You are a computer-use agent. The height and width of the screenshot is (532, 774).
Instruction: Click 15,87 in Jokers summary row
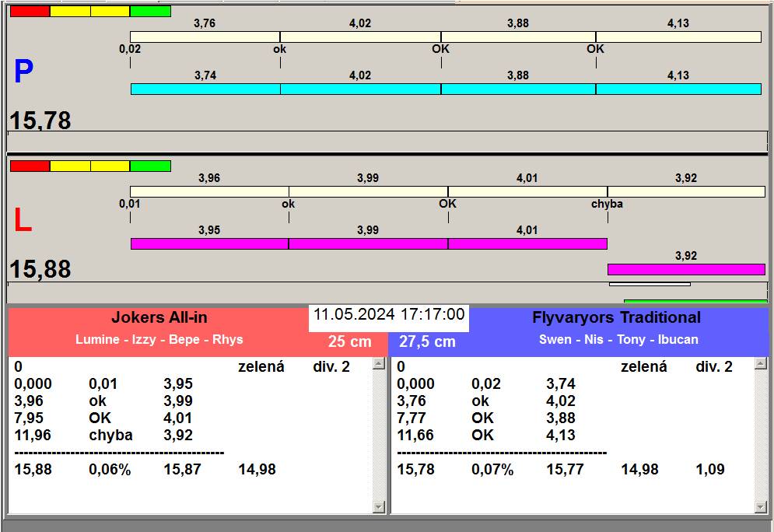pos(182,469)
